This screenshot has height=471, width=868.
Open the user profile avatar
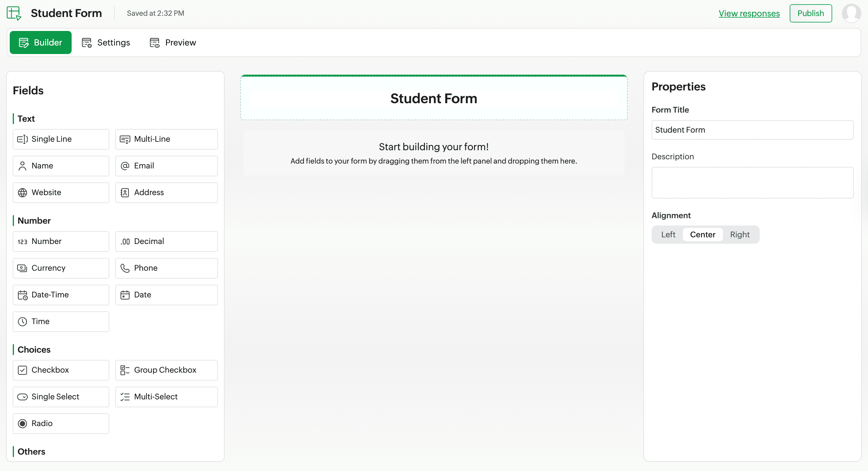(x=851, y=13)
